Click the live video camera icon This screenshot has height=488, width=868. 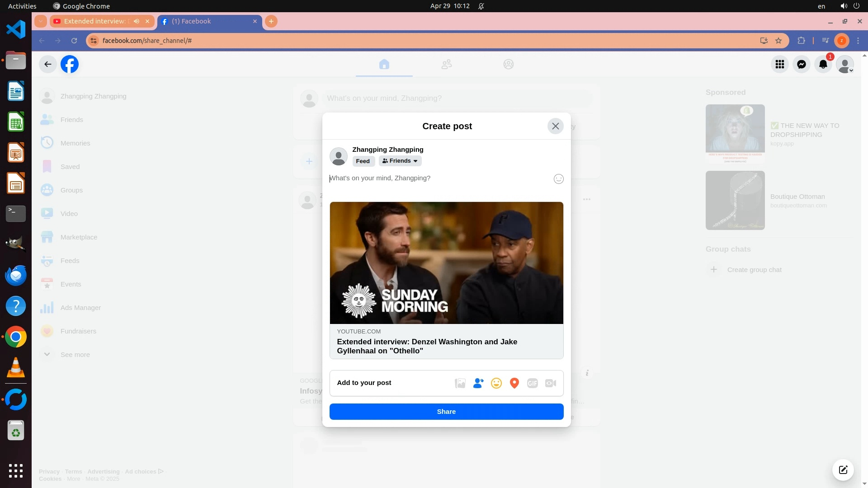click(x=550, y=383)
